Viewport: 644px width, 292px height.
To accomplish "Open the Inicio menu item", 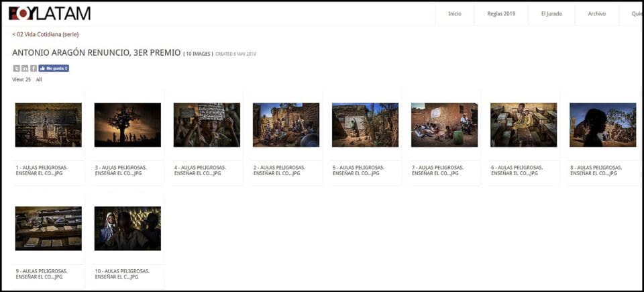I will click(x=455, y=13).
